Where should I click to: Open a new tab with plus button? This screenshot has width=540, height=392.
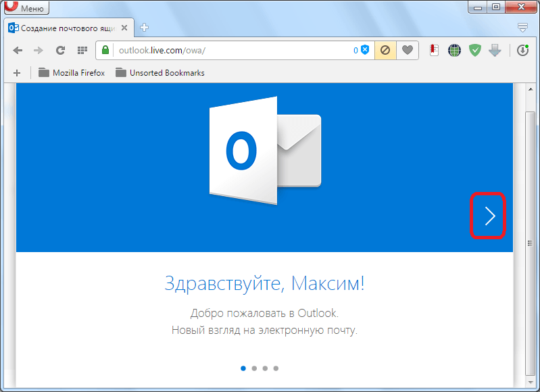tap(145, 28)
